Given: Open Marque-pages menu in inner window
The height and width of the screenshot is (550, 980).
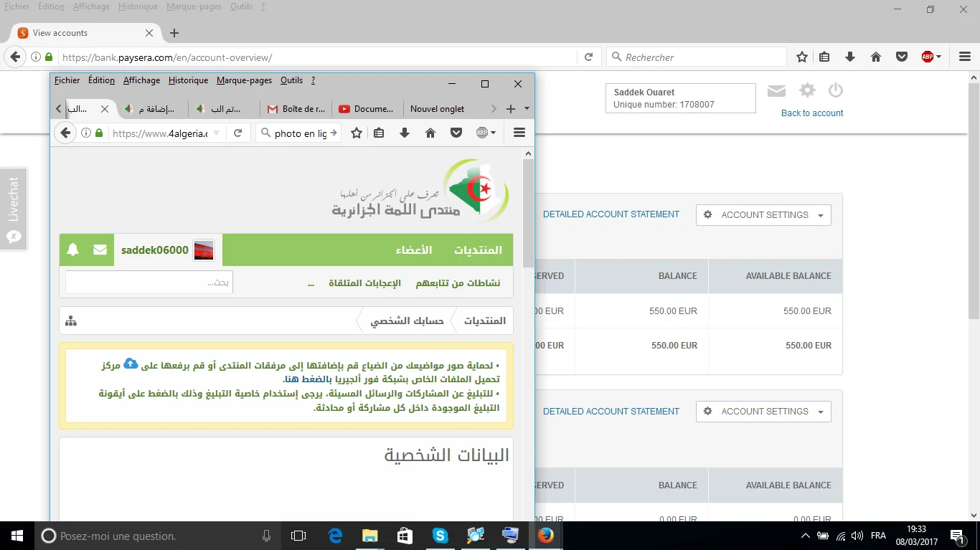Looking at the screenshot, I should point(244,80).
